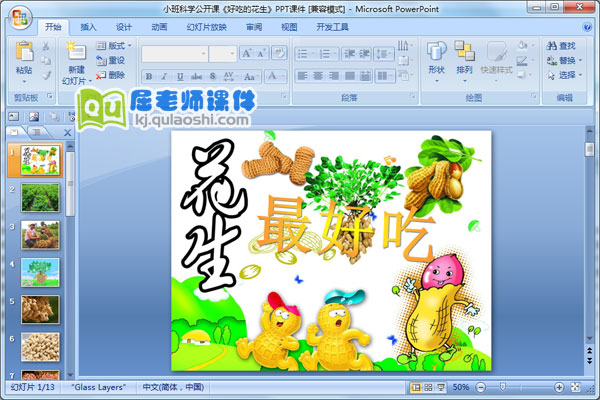
Task: Click the Increase Font Size icon
Action: pyautogui.click(x=247, y=54)
